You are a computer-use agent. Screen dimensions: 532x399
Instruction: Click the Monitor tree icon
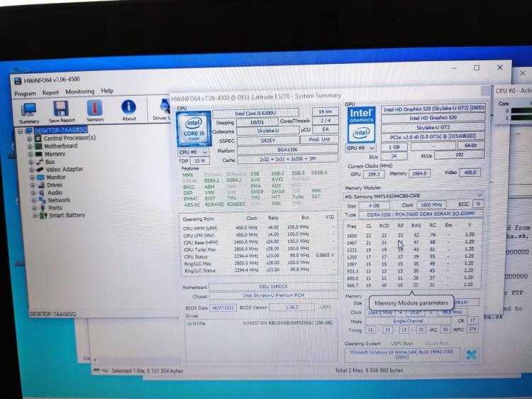click(40, 177)
